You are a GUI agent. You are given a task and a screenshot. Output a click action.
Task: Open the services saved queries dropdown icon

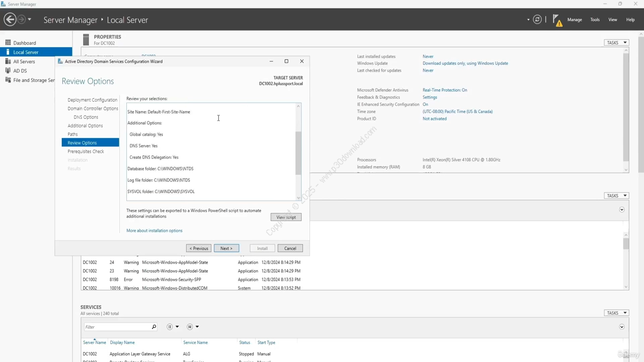tap(193, 327)
